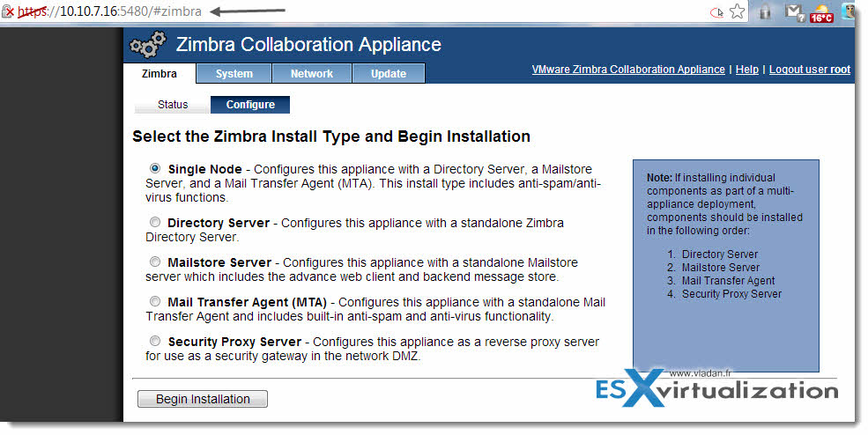Select the Mailstore Server radio button
This screenshot has height=435, width=868.
(x=155, y=262)
